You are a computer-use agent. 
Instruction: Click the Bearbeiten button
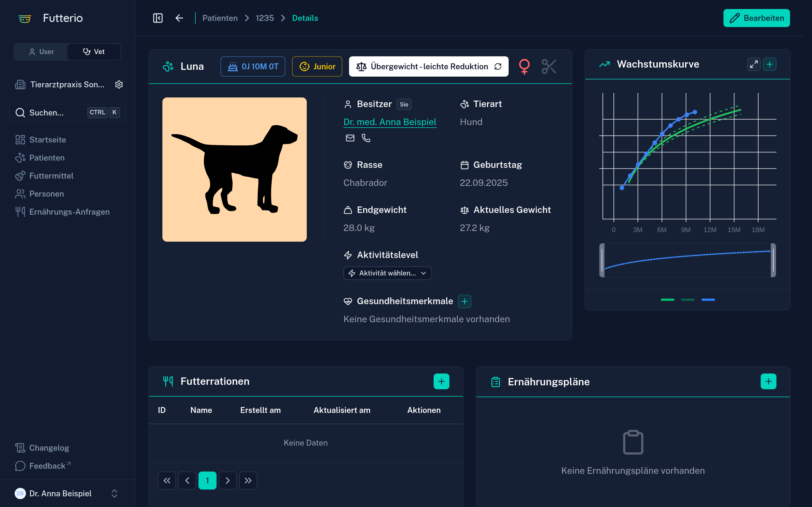pyautogui.click(x=756, y=18)
